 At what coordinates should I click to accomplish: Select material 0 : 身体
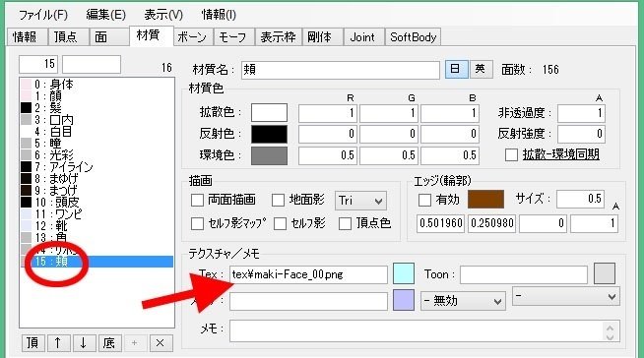point(97,85)
